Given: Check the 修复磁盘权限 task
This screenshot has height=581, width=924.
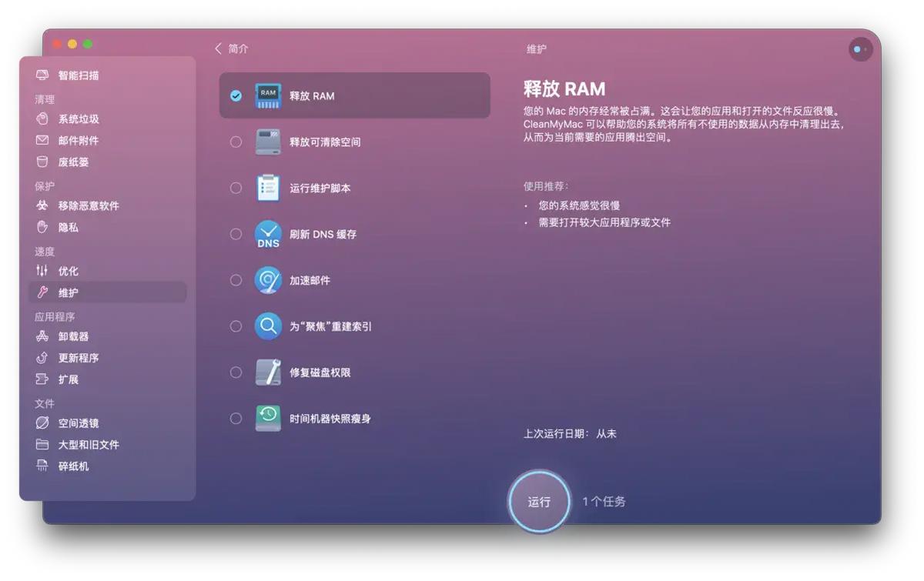Looking at the screenshot, I should point(236,372).
